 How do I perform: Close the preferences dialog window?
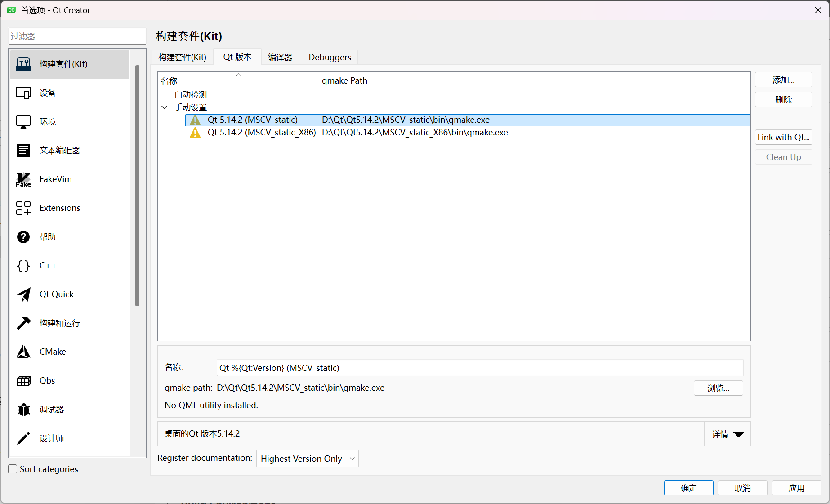click(818, 10)
